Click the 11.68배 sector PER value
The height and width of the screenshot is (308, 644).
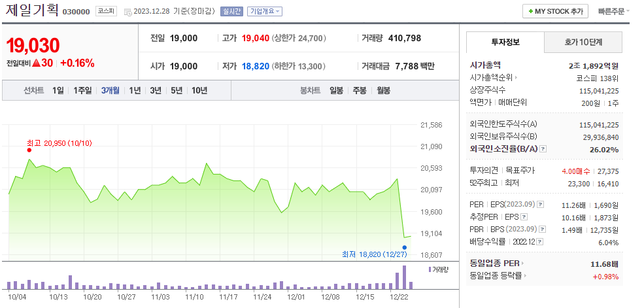pyautogui.click(x=603, y=264)
